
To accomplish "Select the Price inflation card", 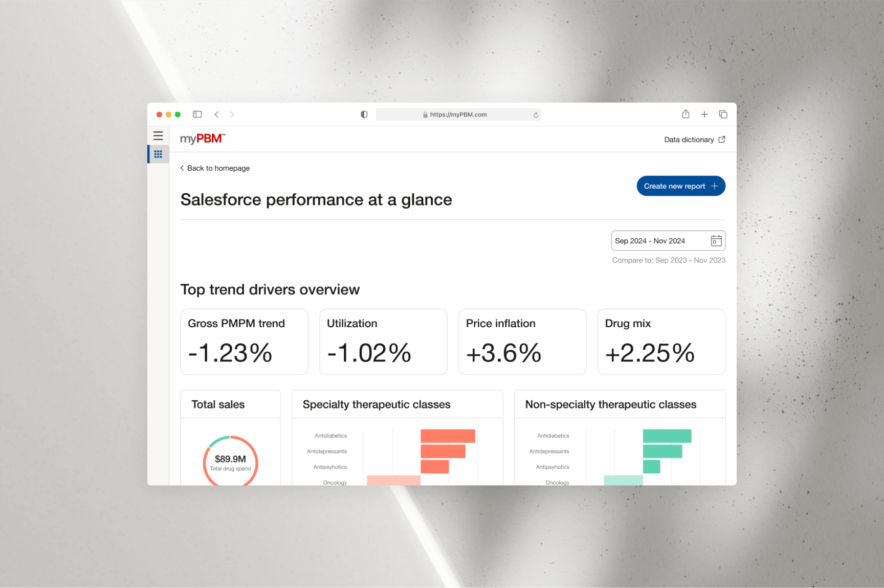I will 522,342.
